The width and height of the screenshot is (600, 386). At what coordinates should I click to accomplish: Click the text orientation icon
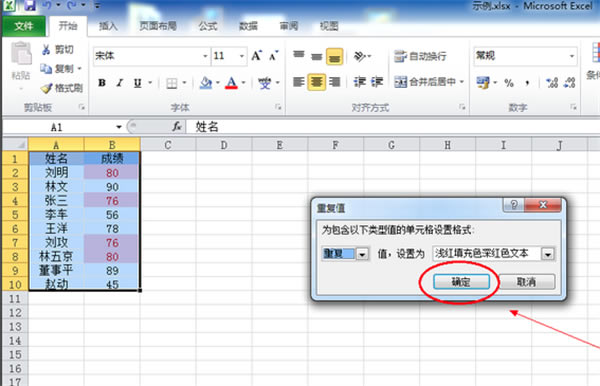(360, 56)
